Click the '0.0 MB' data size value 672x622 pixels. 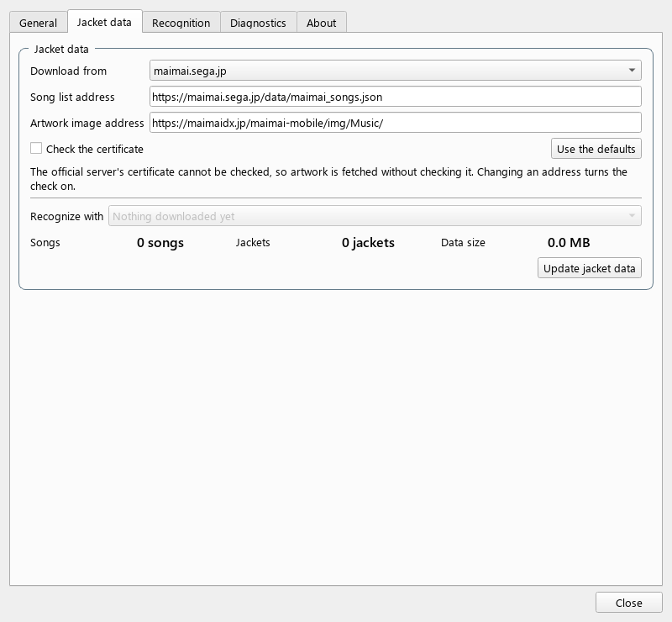coord(569,243)
